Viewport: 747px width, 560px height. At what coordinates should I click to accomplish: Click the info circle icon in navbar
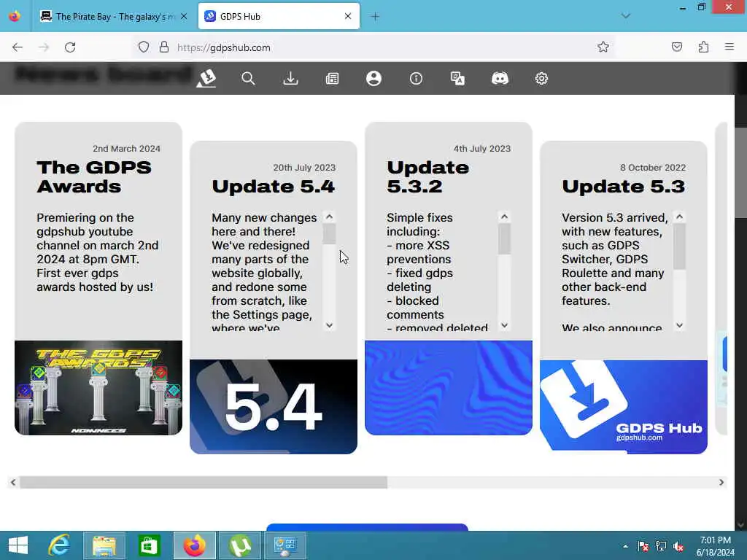coord(416,78)
